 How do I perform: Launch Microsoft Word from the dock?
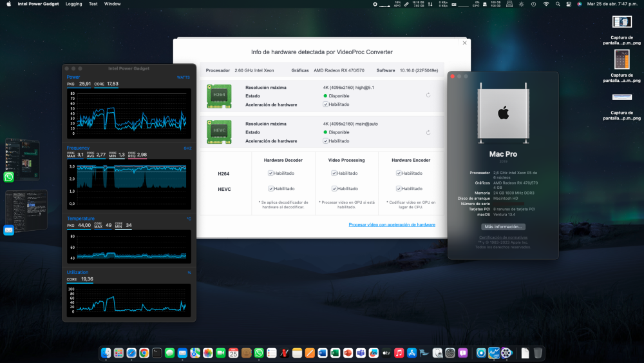[x=323, y=353]
